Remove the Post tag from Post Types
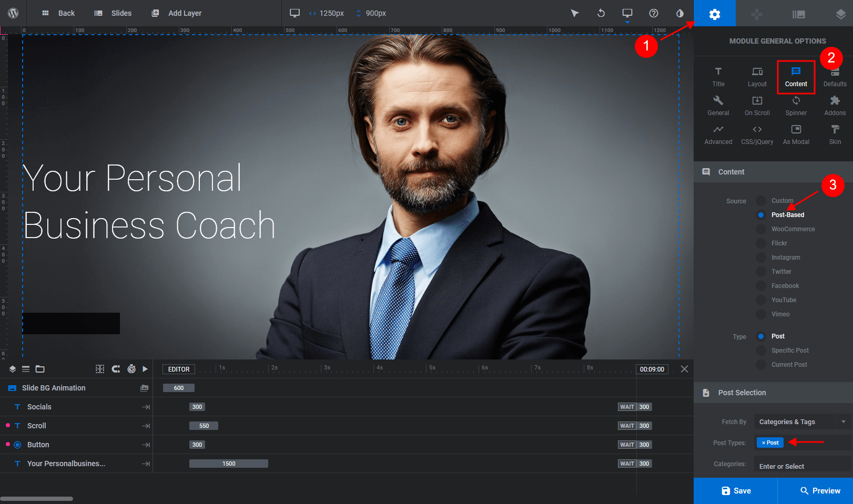 764,443
